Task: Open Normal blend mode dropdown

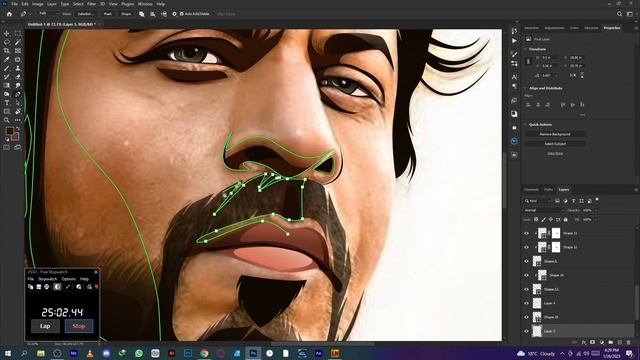Action: pos(544,210)
